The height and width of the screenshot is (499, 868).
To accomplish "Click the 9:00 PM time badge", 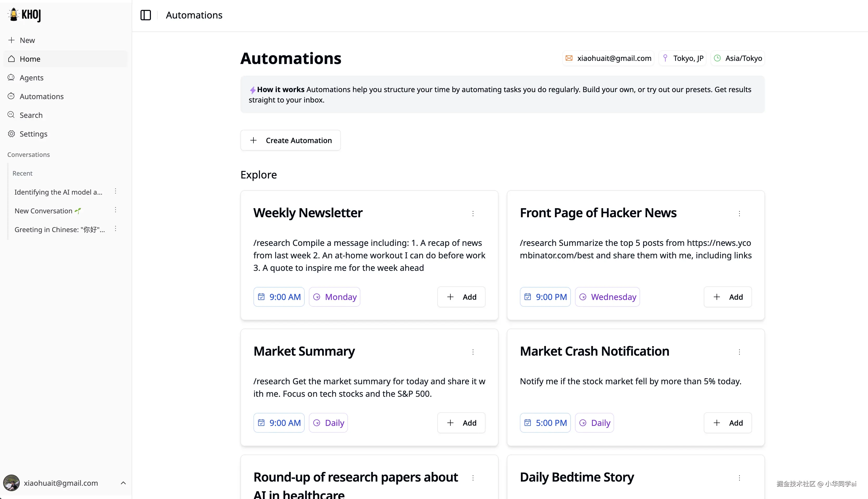I will (545, 297).
